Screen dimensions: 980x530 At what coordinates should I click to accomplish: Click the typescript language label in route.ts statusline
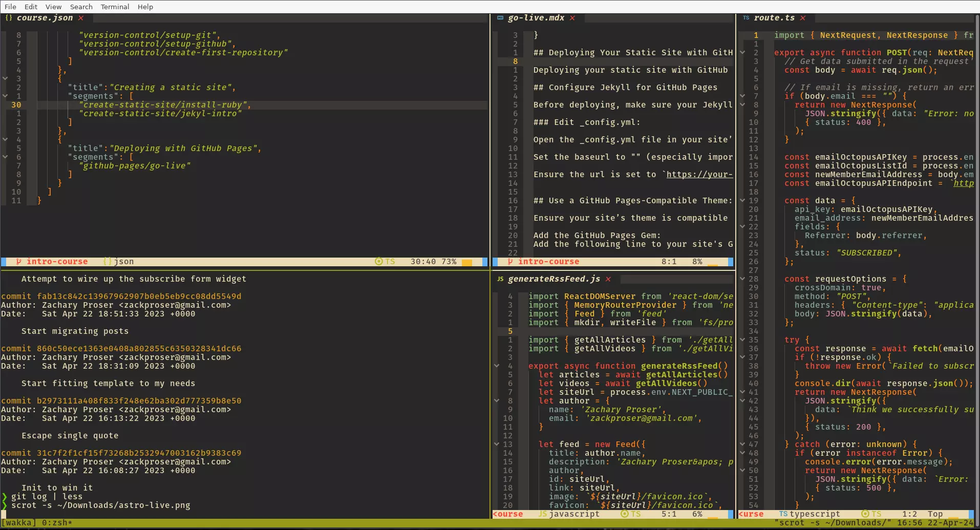coord(815,514)
